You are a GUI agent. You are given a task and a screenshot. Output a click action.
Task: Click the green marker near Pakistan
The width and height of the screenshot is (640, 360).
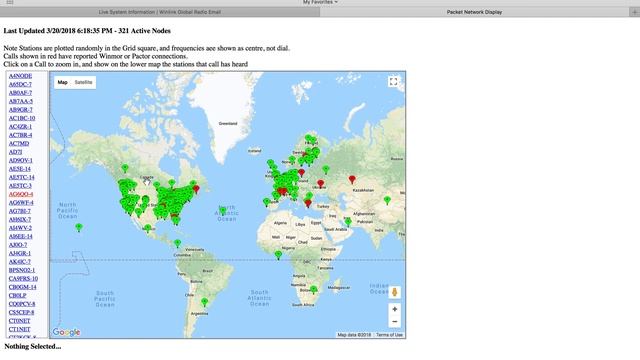click(348, 222)
